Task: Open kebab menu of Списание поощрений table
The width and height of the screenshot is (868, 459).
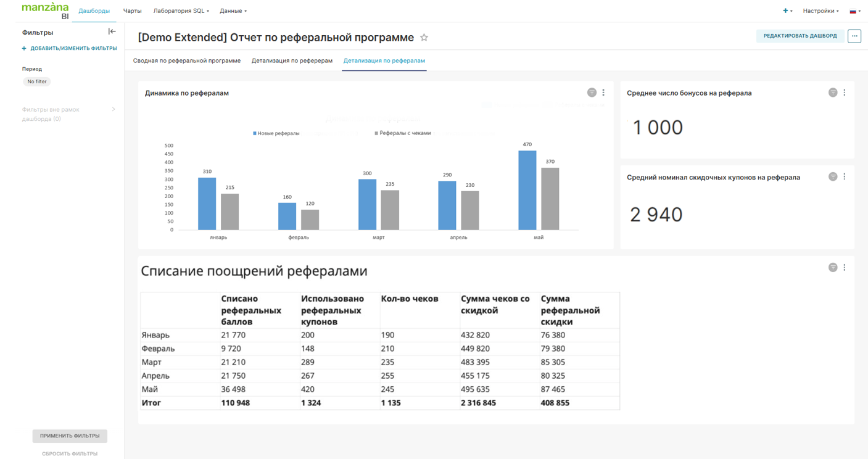Action: point(845,268)
